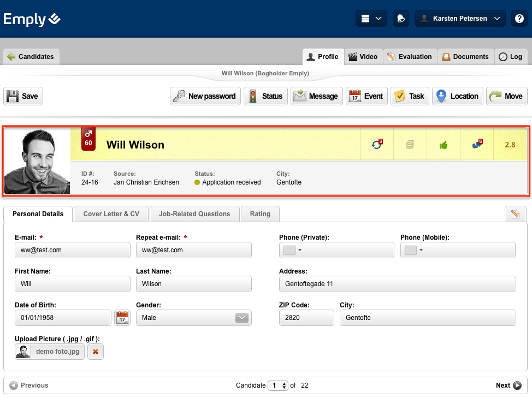Save the candidate profile
This screenshot has width=532, height=398.
click(23, 96)
